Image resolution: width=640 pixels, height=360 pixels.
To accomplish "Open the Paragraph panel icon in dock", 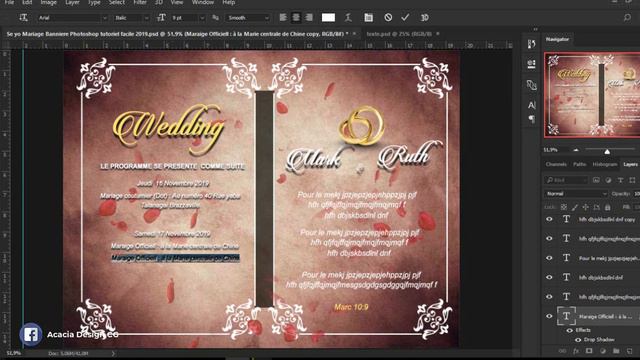I will coord(531,119).
